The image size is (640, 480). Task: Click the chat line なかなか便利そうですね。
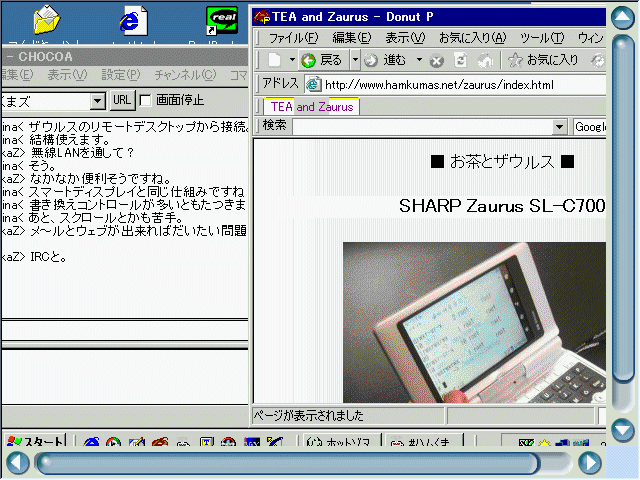(x=100, y=179)
